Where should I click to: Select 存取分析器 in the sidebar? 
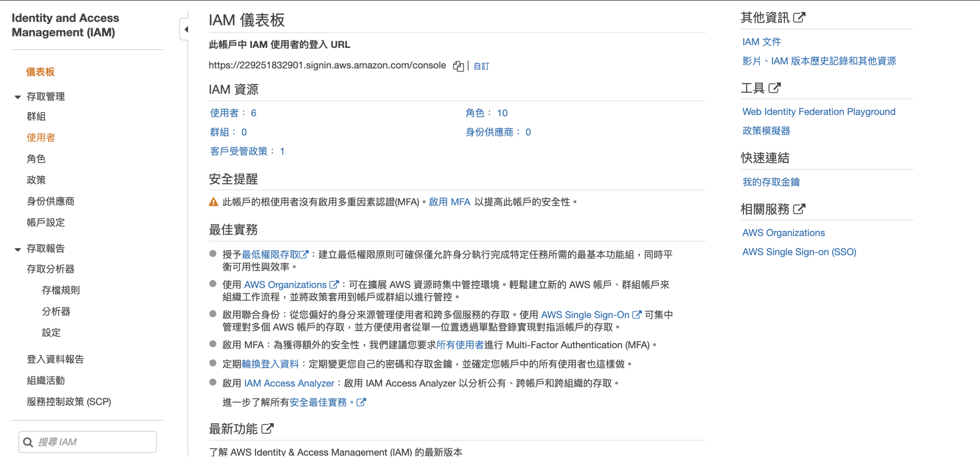click(x=51, y=269)
